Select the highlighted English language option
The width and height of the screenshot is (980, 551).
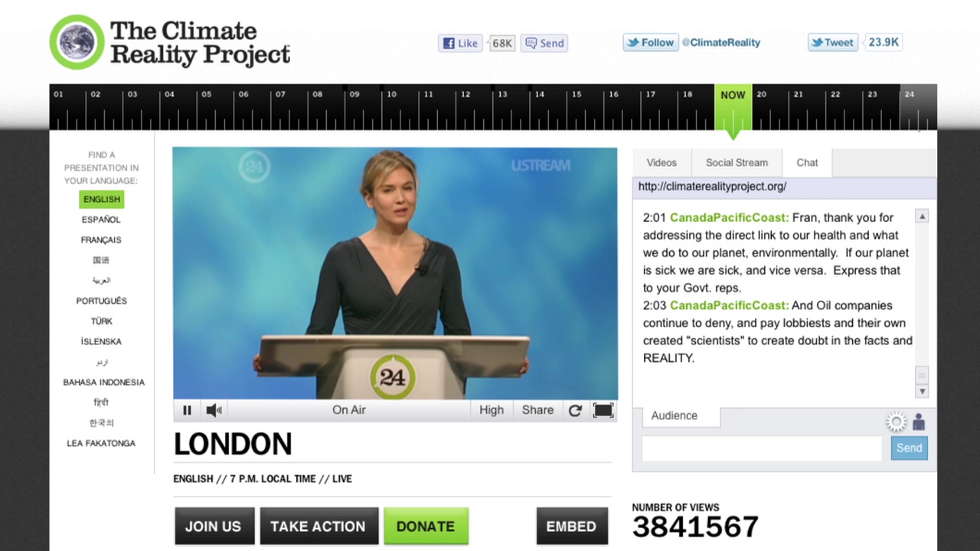tap(101, 199)
